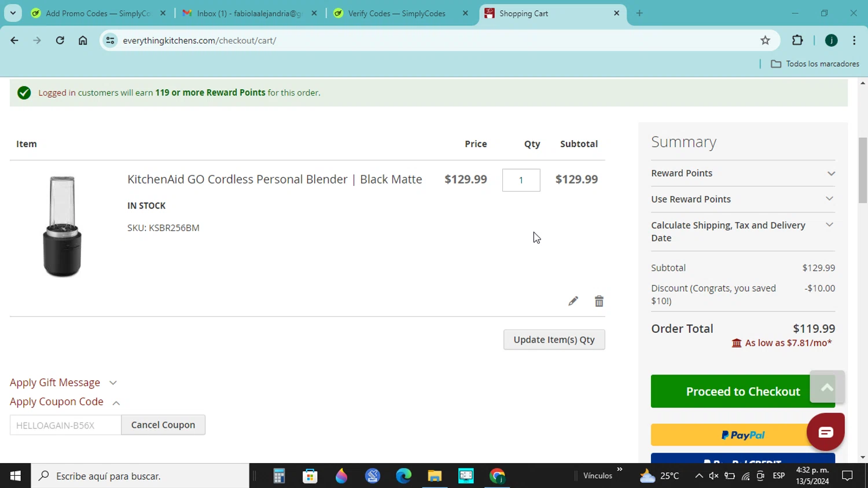868x488 pixels.
Task: Pay with the PayPal button
Action: (743, 435)
